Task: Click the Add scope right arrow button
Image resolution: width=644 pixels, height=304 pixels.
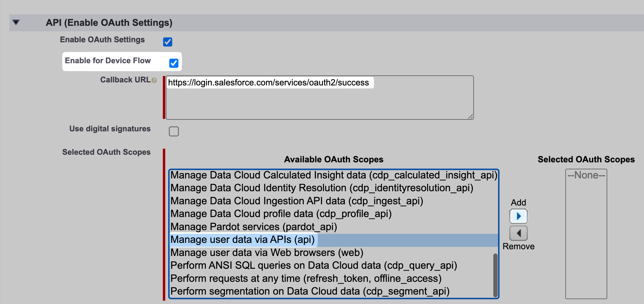Action: 518,216
